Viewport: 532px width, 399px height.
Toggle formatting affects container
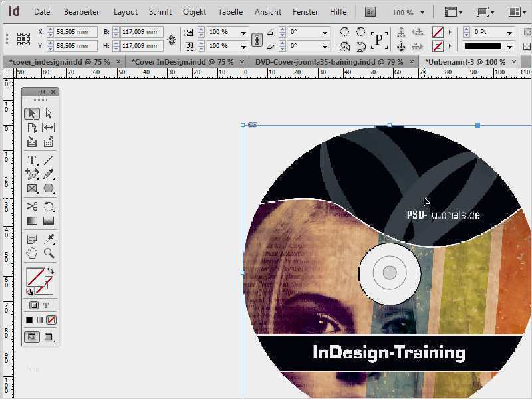[x=34, y=305]
